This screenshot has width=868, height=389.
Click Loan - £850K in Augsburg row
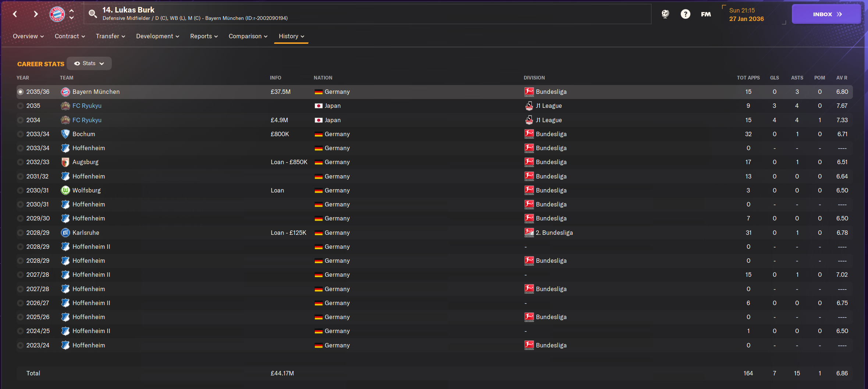click(289, 162)
